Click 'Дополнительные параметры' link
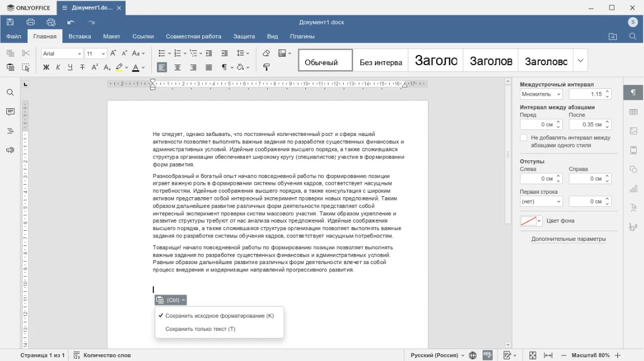The width and height of the screenshot is (644, 361). coord(568,239)
